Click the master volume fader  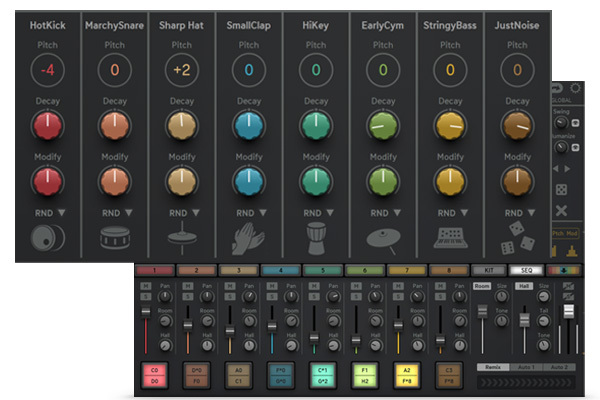coord(569,311)
